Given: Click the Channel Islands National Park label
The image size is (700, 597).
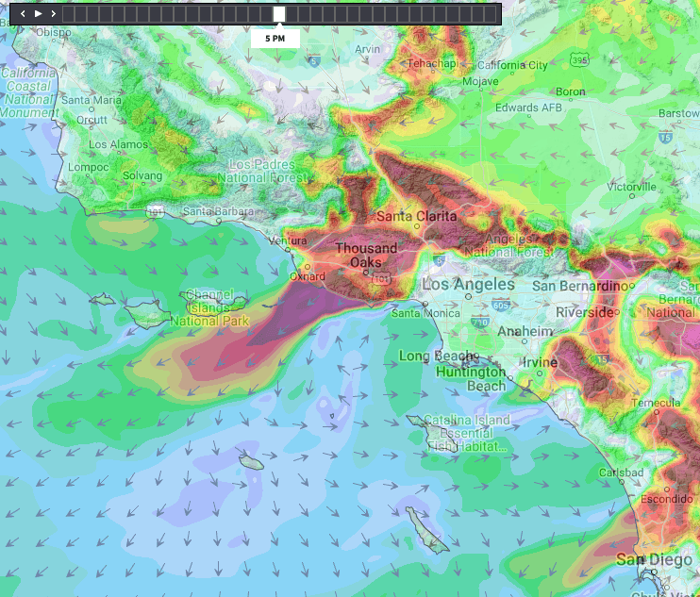Looking at the screenshot, I should (217, 307).
